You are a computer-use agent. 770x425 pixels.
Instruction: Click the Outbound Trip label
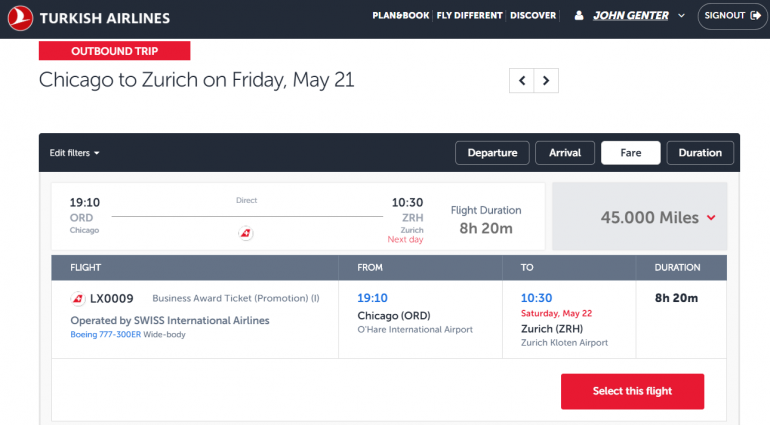pyautogui.click(x=114, y=51)
